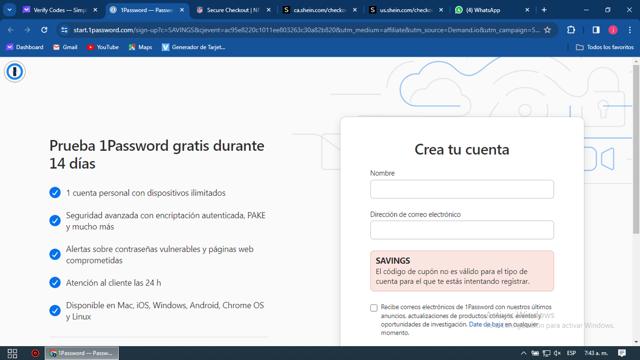
Task: Check the Recibe correos electrónicos checkbox
Action: tap(373, 308)
